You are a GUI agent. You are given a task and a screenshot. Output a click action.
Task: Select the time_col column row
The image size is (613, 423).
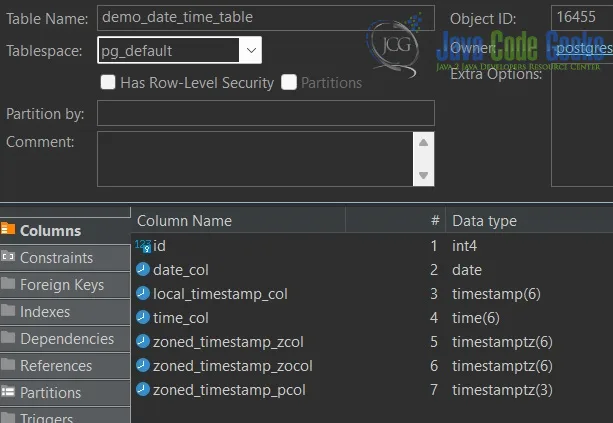[x=372, y=318]
